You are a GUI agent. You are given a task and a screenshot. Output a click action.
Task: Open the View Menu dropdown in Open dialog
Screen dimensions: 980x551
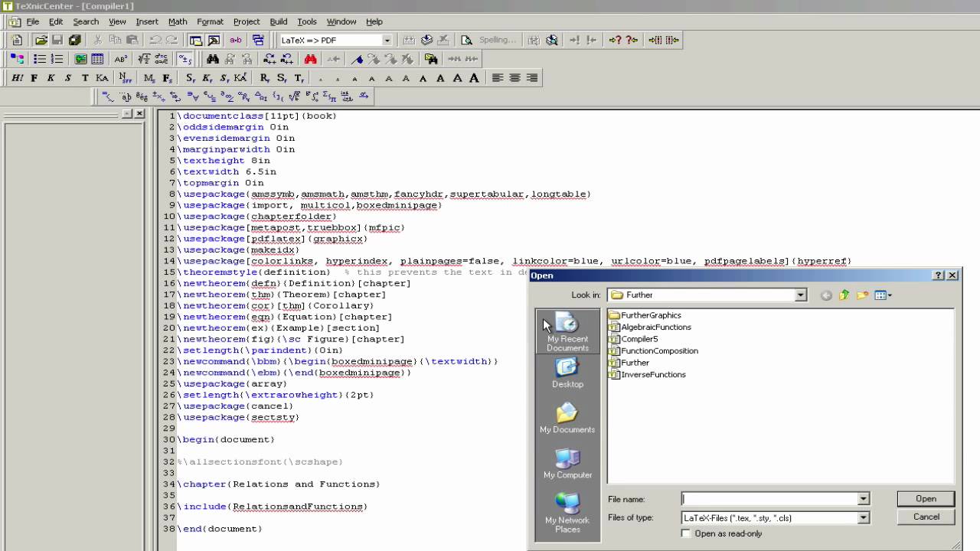(x=884, y=295)
